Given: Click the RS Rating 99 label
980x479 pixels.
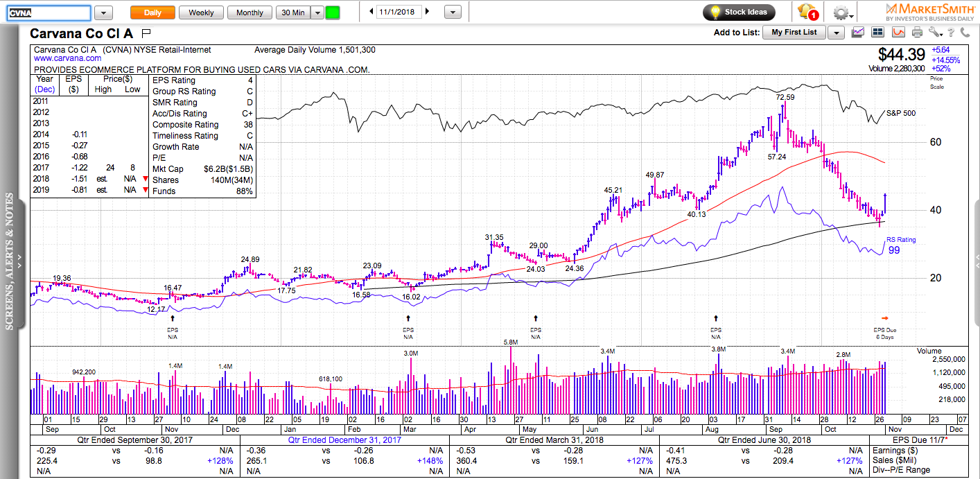Looking at the screenshot, I should point(901,245).
